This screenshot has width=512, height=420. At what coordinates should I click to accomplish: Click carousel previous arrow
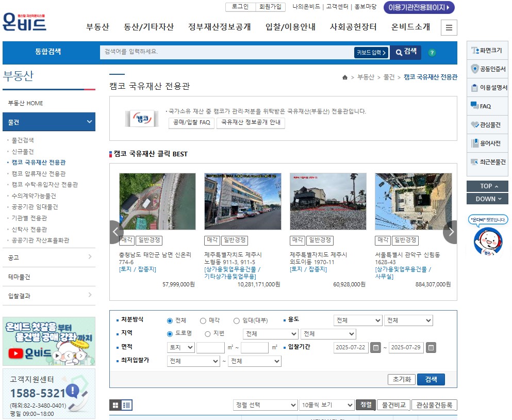tap(115, 232)
